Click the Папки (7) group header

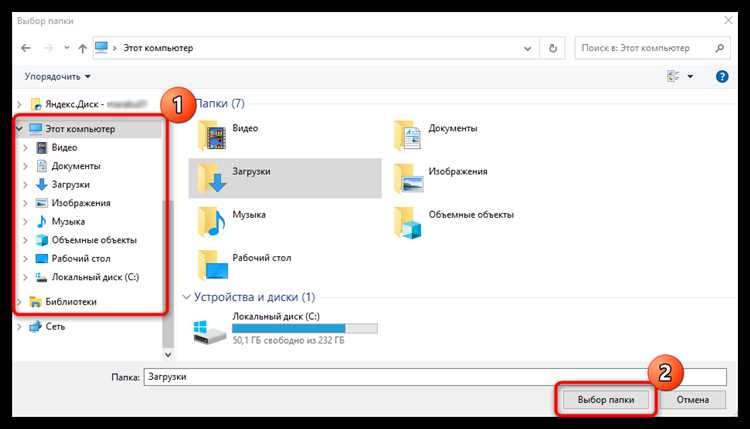pyautogui.click(x=221, y=103)
